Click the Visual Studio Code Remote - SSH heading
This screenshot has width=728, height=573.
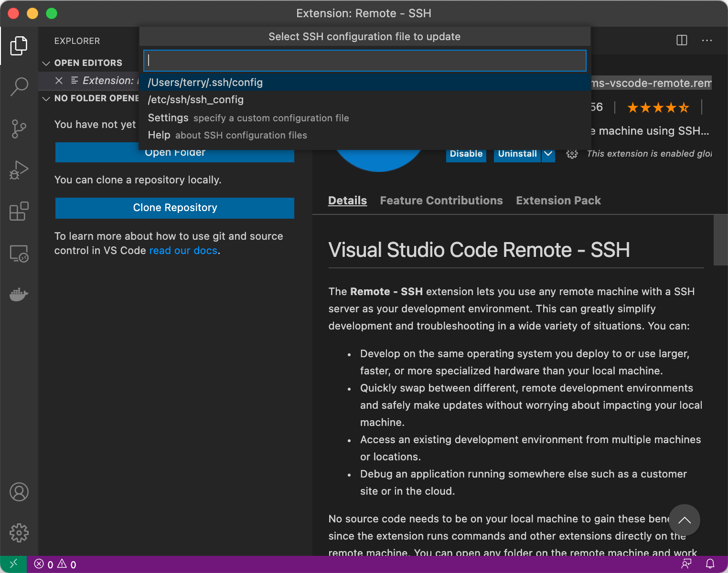coord(479,250)
